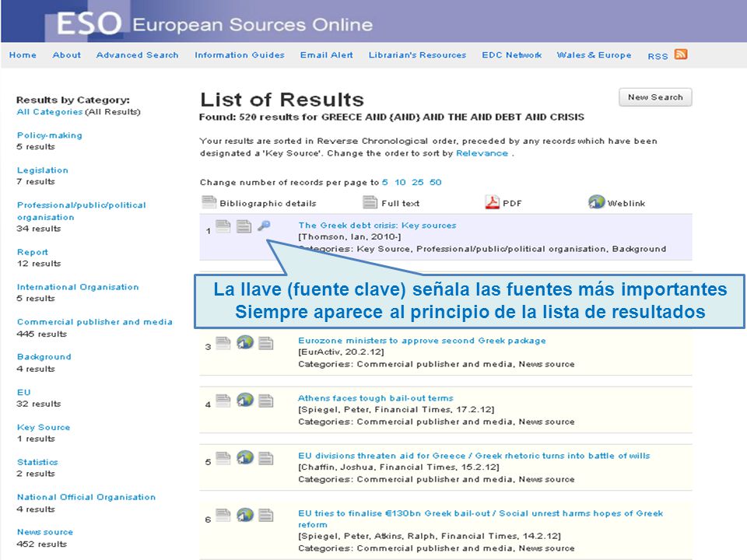Click 'Found: 520 results' summary text

(x=391, y=117)
